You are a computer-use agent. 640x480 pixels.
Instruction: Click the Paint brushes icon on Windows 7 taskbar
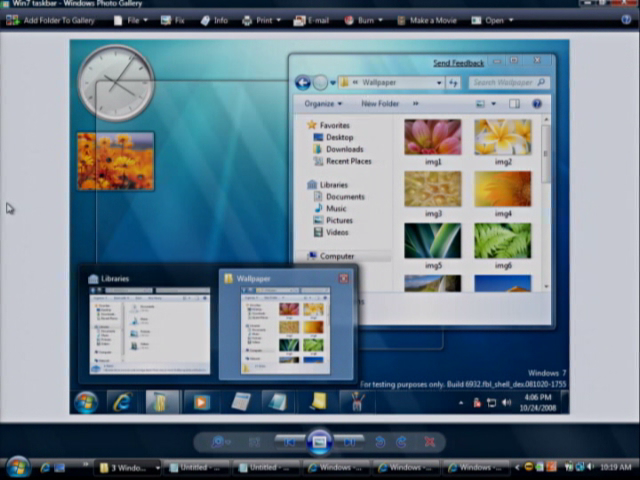click(x=357, y=402)
